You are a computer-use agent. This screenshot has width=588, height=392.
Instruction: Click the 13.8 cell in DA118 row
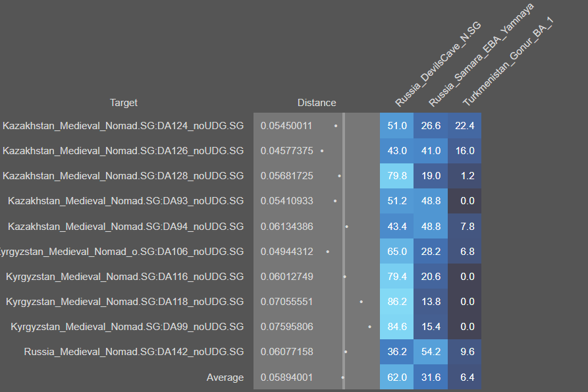click(x=431, y=302)
